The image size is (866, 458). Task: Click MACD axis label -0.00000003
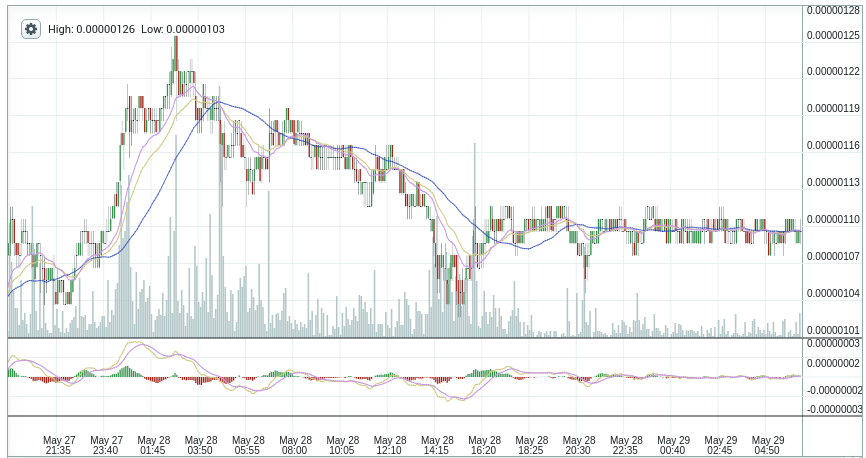click(x=833, y=409)
